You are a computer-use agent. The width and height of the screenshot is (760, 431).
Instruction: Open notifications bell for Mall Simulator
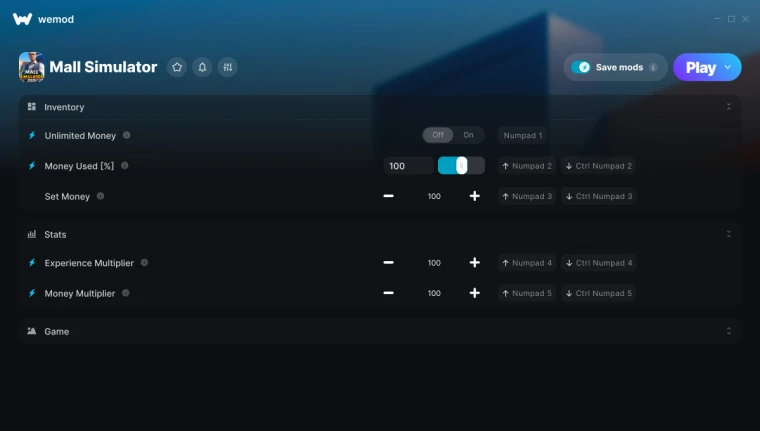pyautogui.click(x=202, y=67)
